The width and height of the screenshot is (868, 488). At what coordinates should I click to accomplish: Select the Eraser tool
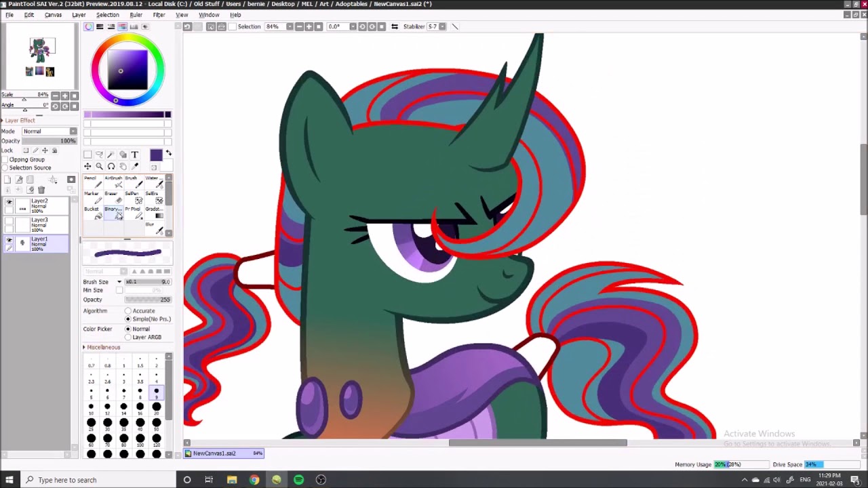point(113,198)
